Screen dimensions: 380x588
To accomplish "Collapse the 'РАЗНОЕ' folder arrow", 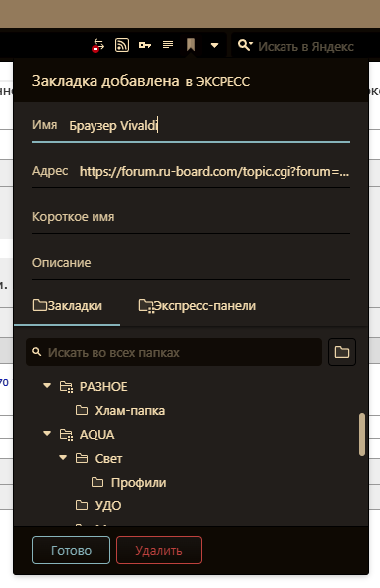I will click(x=47, y=386).
